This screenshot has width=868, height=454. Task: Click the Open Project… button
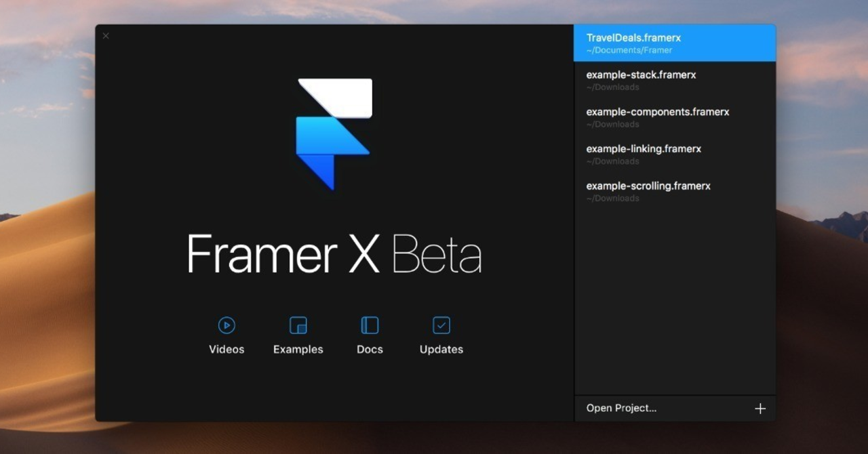pyautogui.click(x=622, y=409)
